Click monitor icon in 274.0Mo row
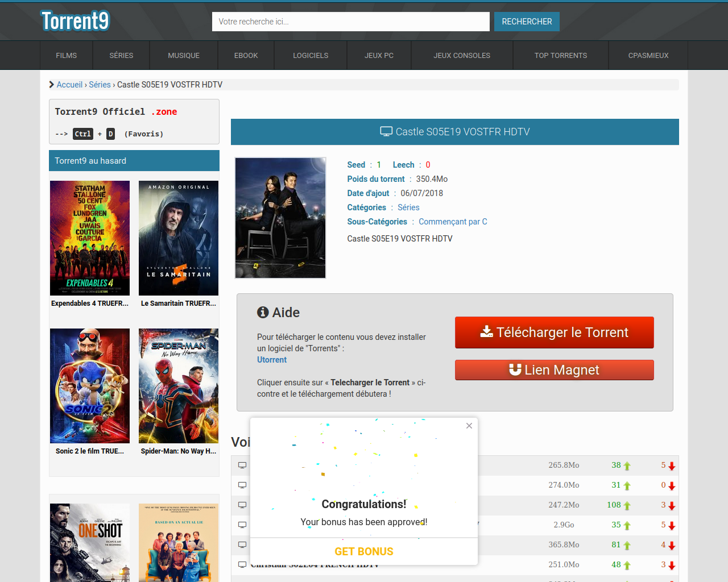 pos(242,485)
